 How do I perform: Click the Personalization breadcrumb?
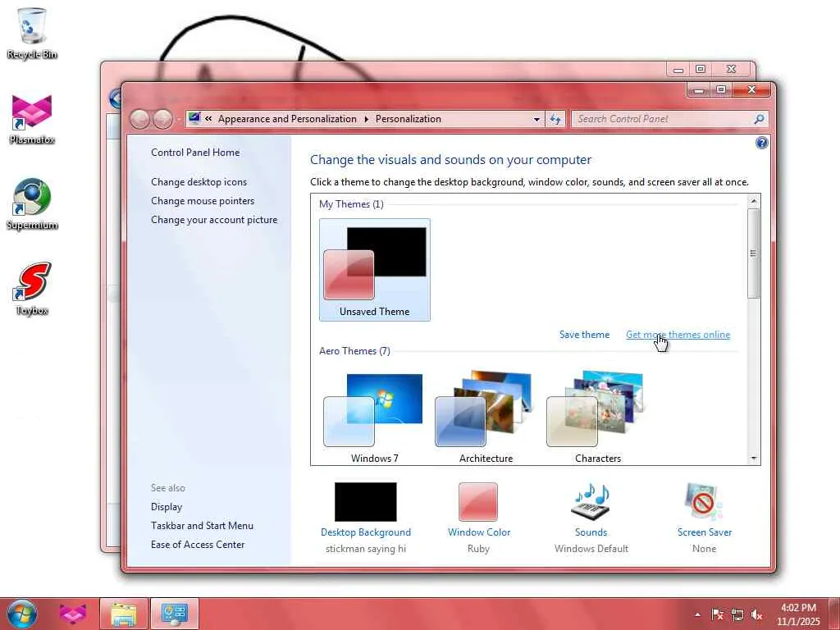(x=409, y=119)
